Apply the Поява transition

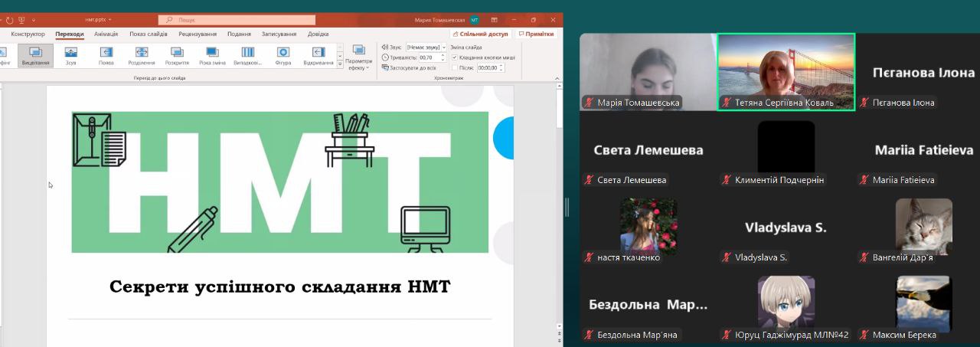pos(106,55)
